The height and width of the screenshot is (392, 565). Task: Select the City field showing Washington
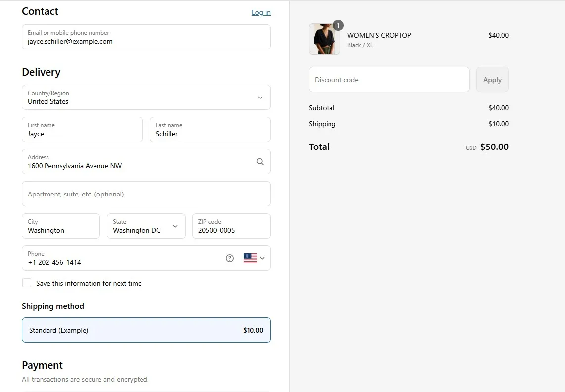60,226
